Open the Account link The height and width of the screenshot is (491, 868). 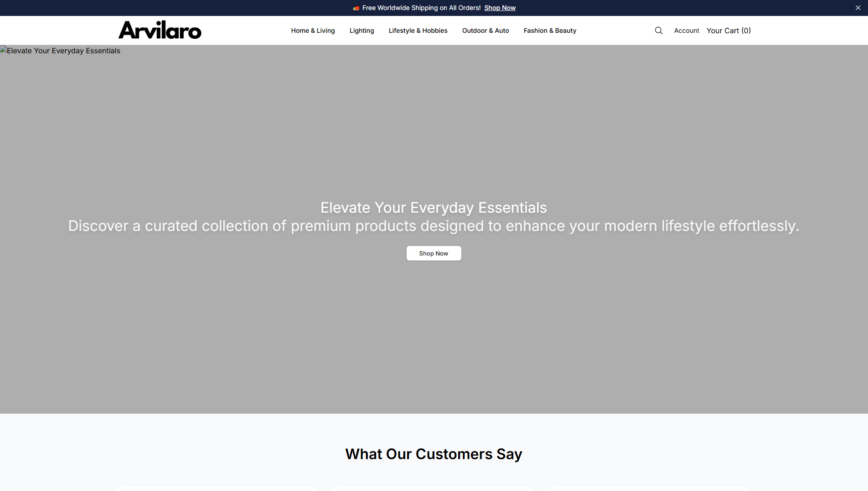pyautogui.click(x=687, y=31)
